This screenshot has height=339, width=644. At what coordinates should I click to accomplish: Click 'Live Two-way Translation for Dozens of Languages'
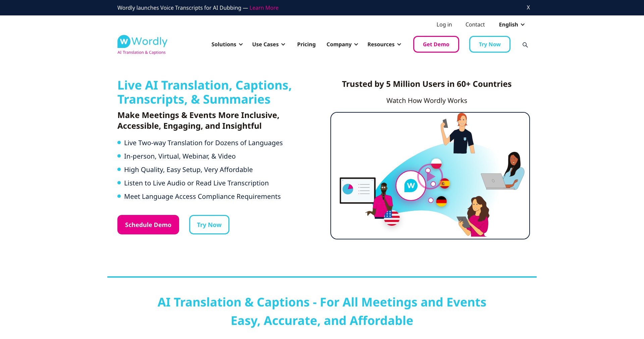pos(203,143)
